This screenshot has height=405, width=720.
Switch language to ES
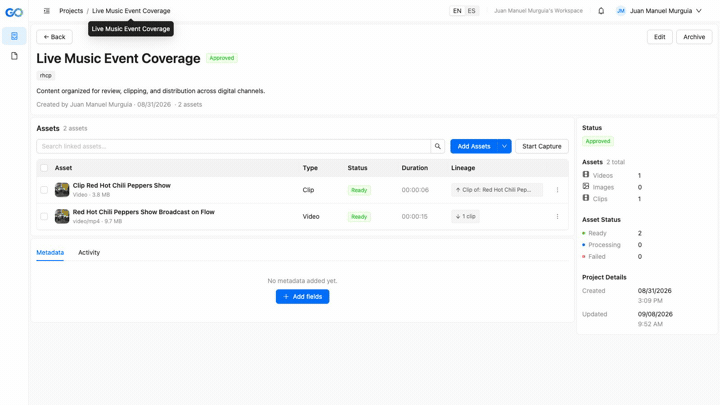(472, 11)
